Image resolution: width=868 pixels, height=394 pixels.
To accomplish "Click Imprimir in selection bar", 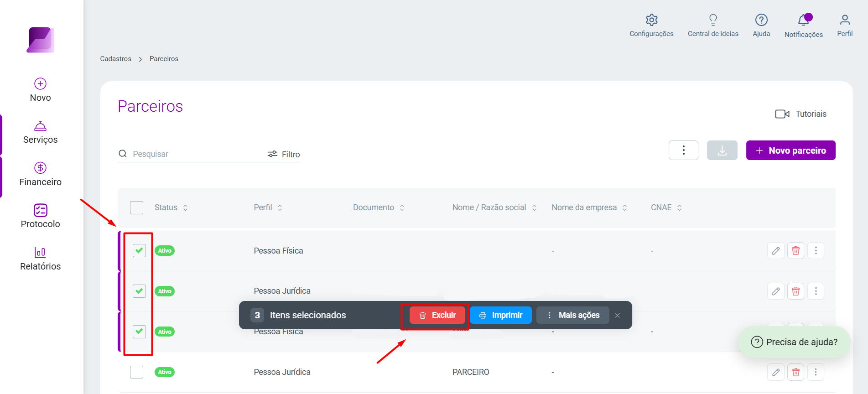I will tap(501, 315).
